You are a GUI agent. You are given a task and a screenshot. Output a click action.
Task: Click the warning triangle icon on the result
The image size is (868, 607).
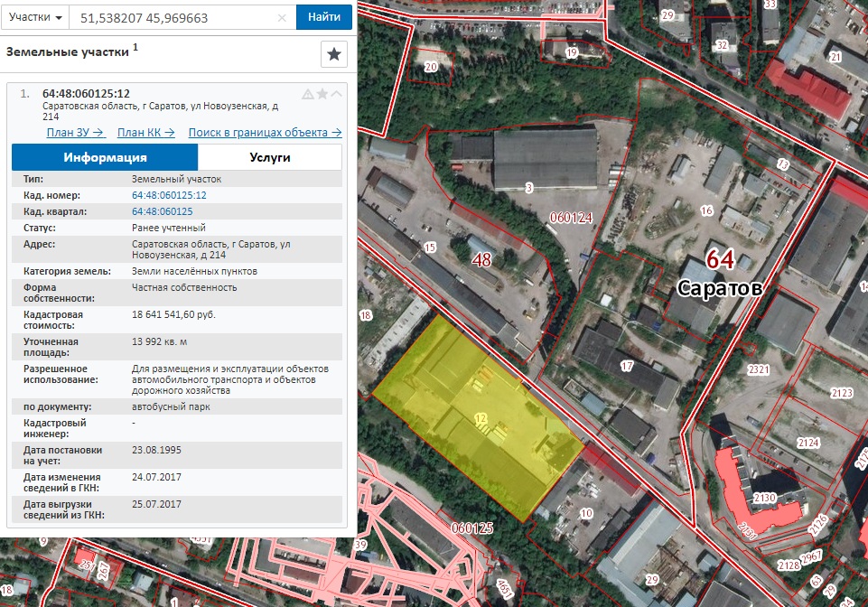point(308,94)
